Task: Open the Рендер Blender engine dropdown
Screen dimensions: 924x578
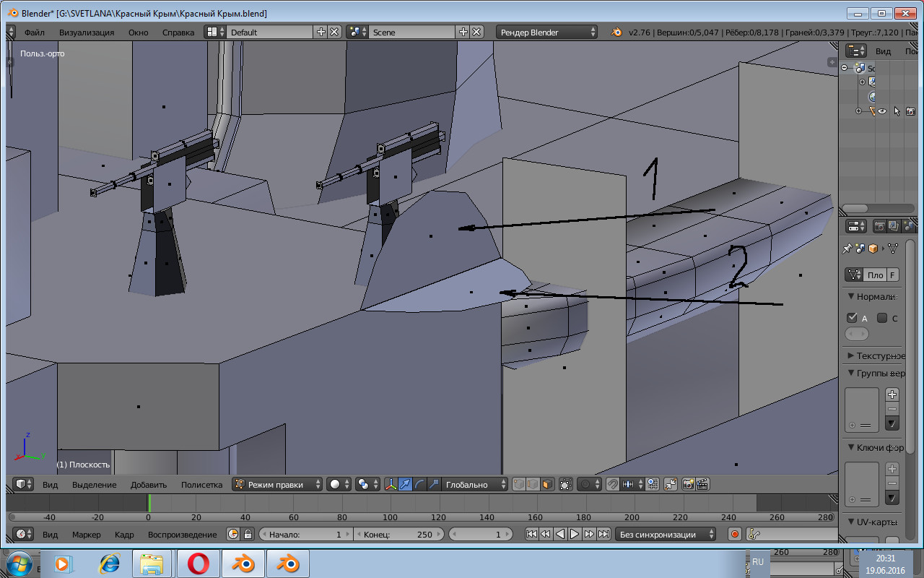Action: (547, 33)
